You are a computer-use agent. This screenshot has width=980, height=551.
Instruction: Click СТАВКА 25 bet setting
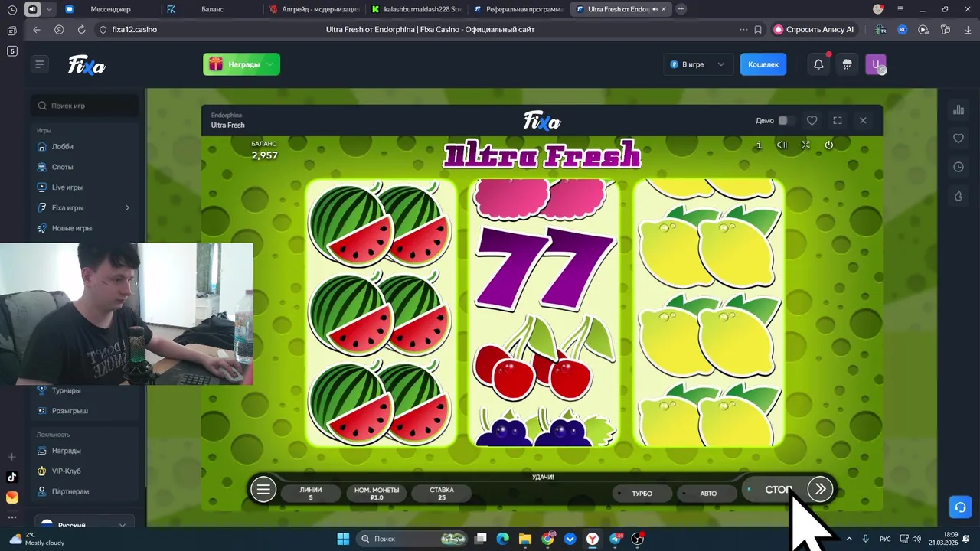442,494
